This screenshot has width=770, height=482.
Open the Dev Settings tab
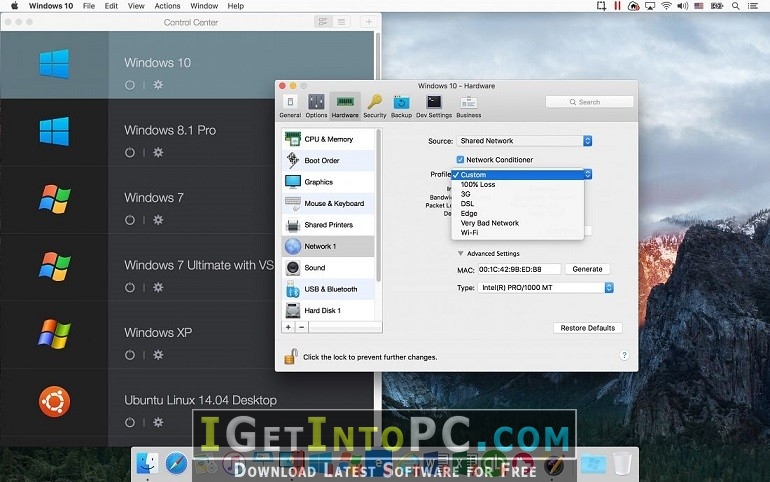point(434,107)
